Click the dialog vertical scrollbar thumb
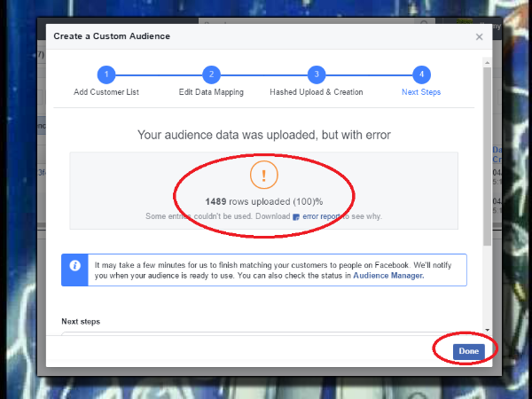The image size is (532, 399). coord(487,156)
